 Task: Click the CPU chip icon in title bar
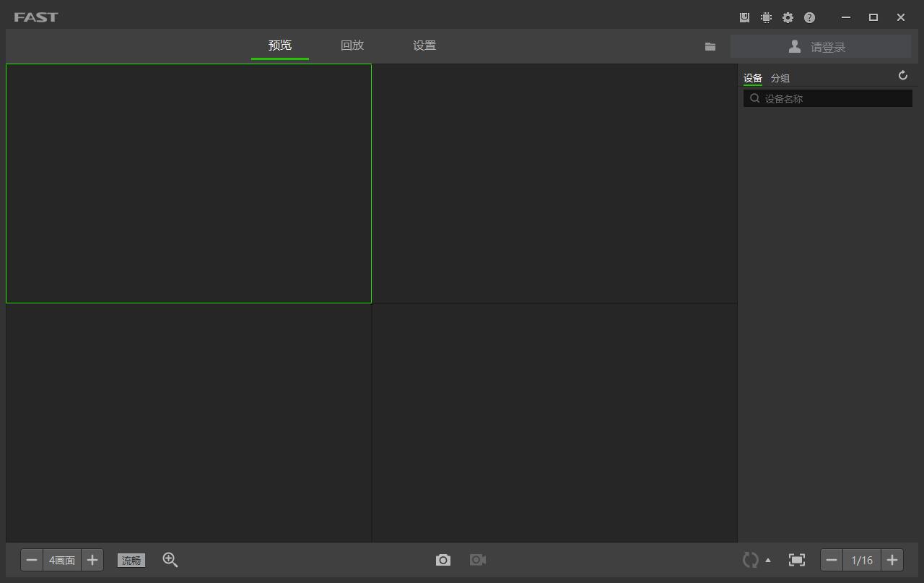coord(766,17)
